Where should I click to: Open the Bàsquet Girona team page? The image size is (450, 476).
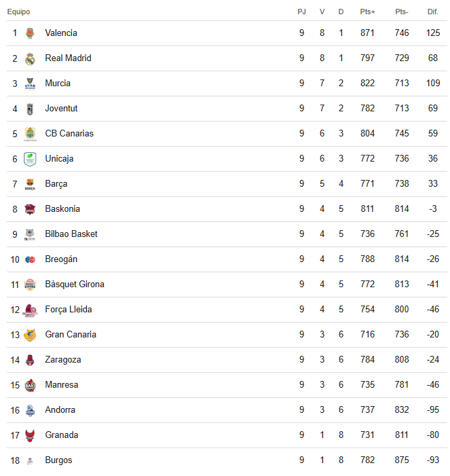pyautogui.click(x=75, y=285)
